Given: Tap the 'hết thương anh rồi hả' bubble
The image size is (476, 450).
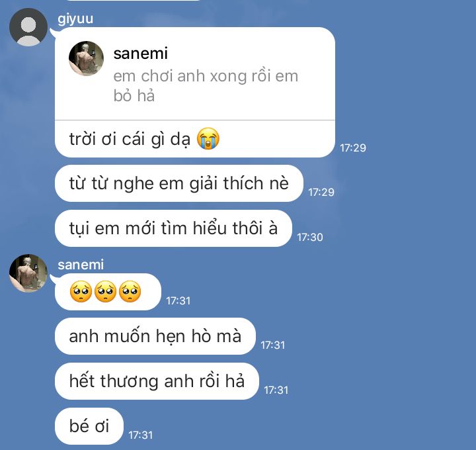Looking at the screenshot, I should point(157,381).
